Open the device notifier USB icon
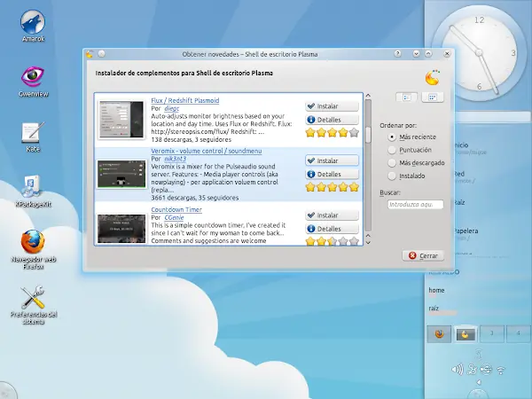The height and width of the screenshot is (399, 532). pos(486,369)
